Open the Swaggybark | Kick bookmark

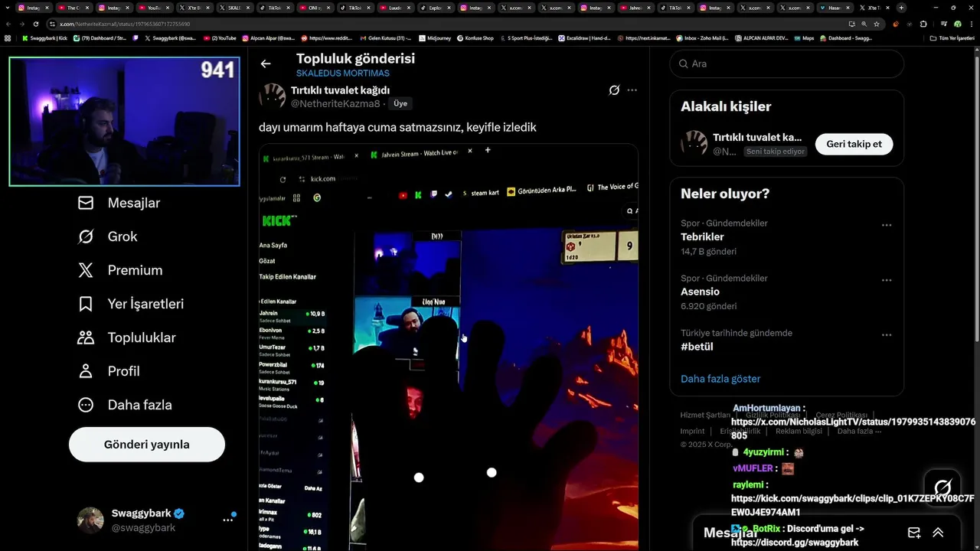click(x=45, y=38)
